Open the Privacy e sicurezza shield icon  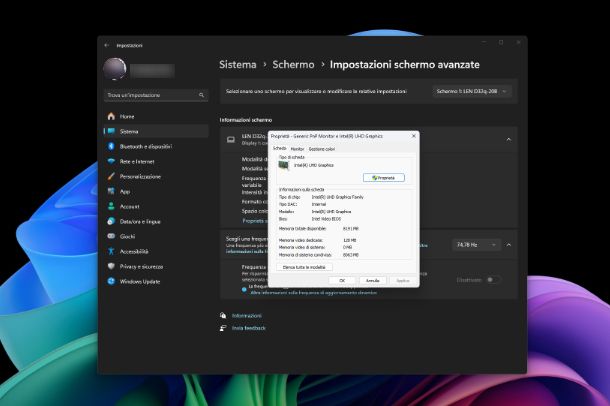[x=111, y=266]
